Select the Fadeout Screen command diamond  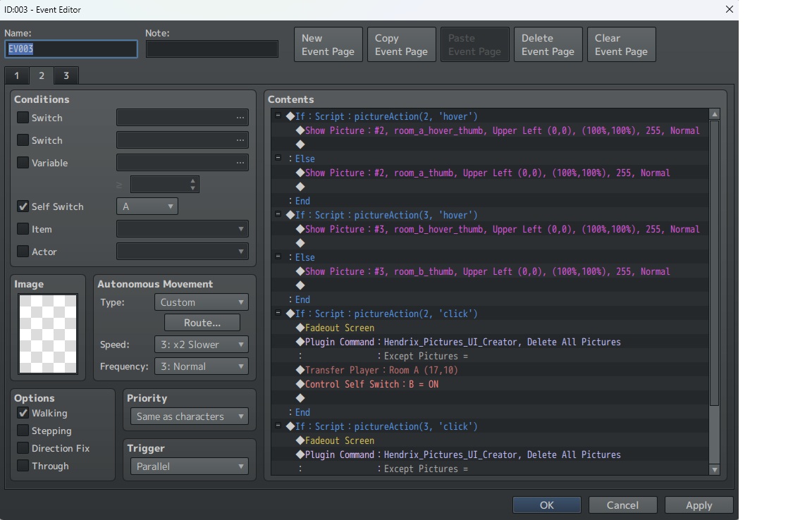tap(300, 328)
